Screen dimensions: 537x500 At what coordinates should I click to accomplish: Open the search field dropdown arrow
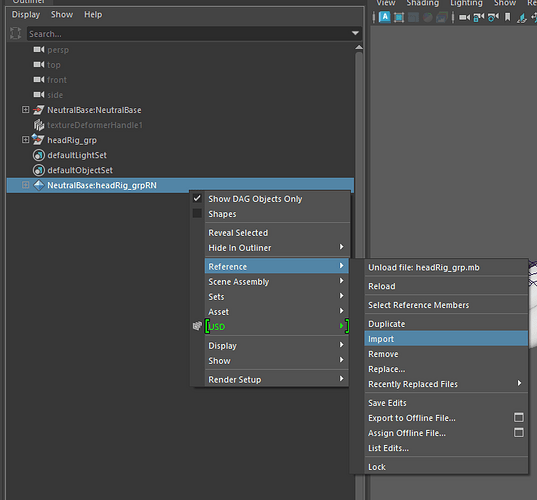pos(355,34)
